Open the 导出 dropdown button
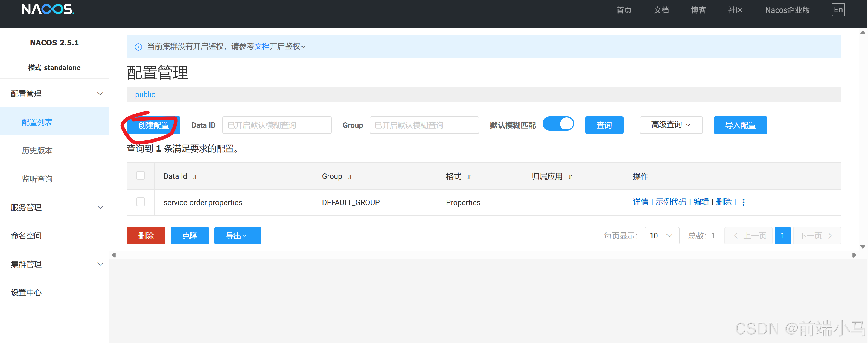 pos(238,236)
